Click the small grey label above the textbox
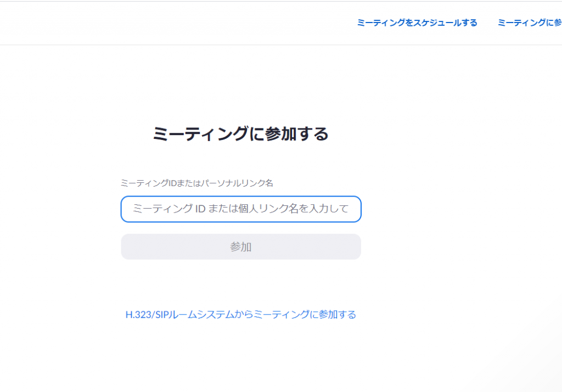The width and height of the screenshot is (562, 392). pyautogui.click(x=196, y=183)
